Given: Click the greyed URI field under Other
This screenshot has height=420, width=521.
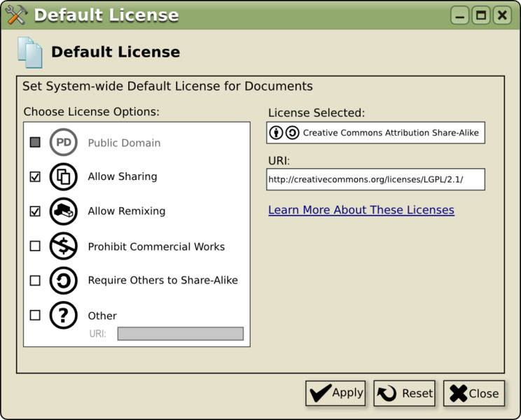Looking at the screenshot, I should point(181,334).
